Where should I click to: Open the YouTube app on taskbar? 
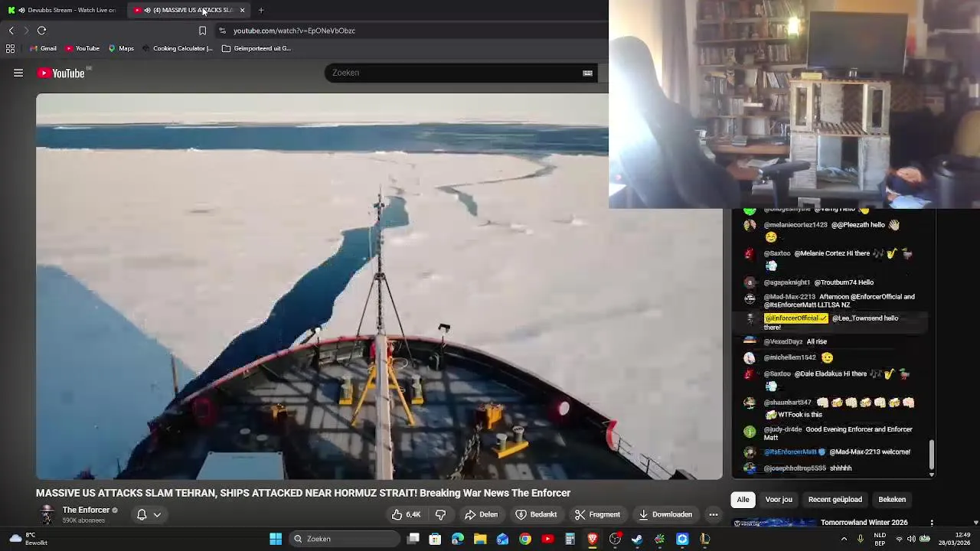point(547,539)
